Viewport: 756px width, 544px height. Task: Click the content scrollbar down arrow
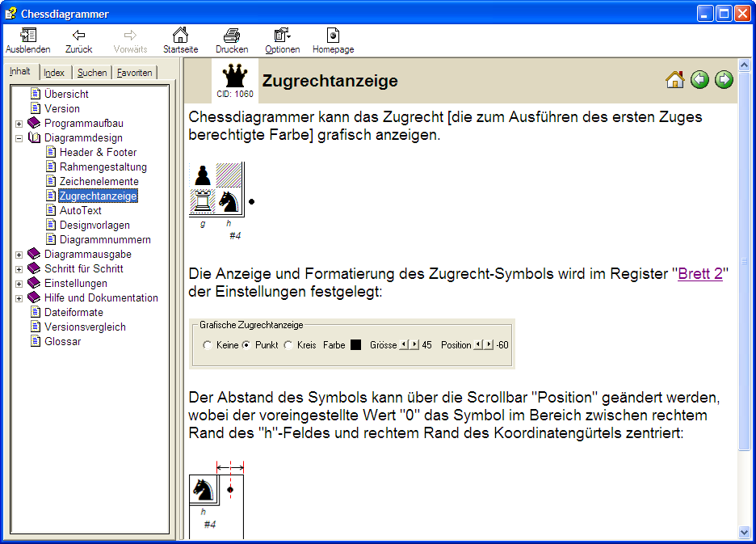[744, 533]
